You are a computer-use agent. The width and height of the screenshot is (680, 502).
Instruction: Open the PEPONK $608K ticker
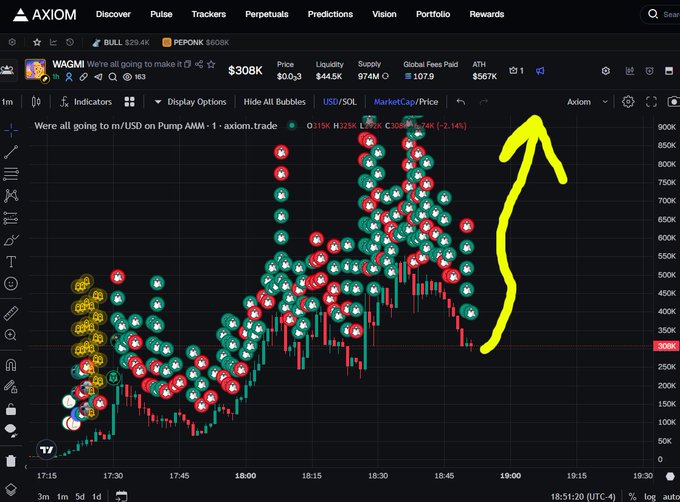[x=196, y=42]
